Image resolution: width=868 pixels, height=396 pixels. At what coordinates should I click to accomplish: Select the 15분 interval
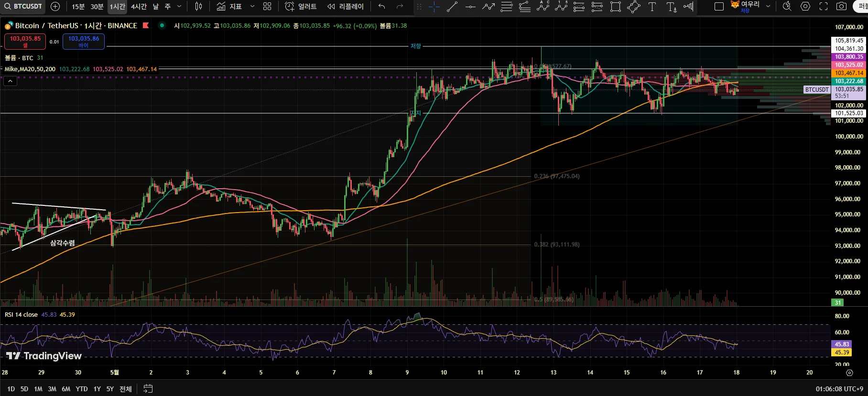coord(78,7)
